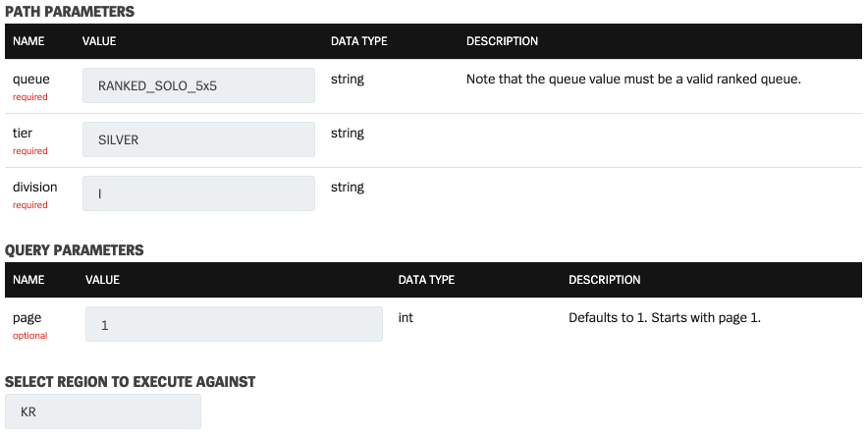The height and width of the screenshot is (436, 868).
Task: Click VALUE column header in Query Parameters table
Action: tap(102, 280)
